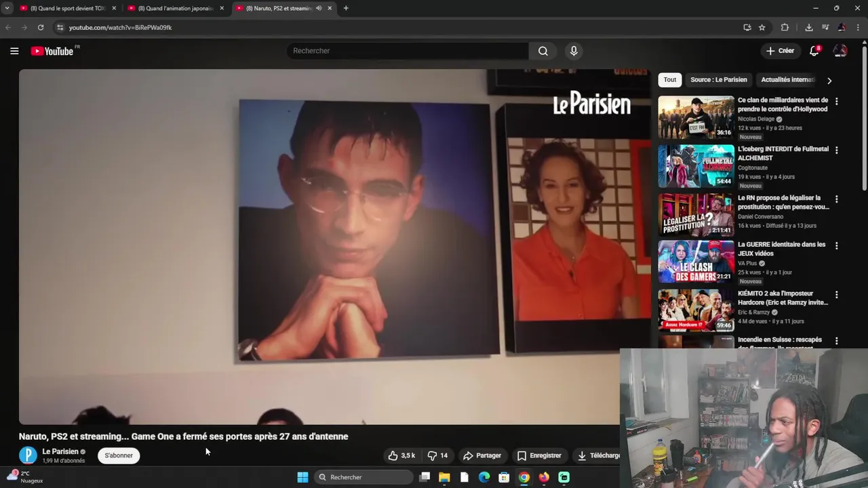
Task: Open File Explorer from taskbar
Action: 444,477
